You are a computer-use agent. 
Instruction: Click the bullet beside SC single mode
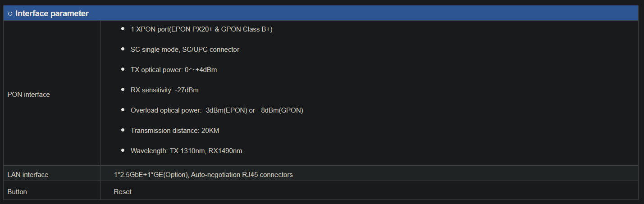coord(123,49)
